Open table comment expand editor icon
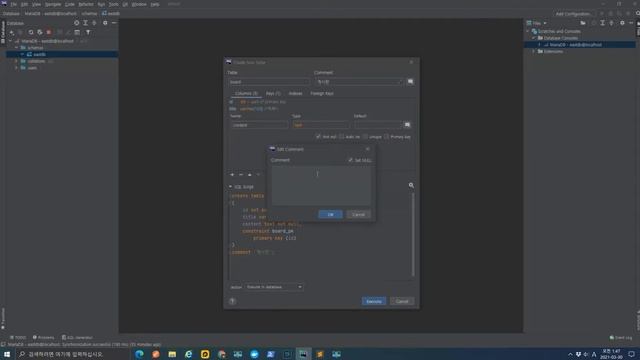640x360 pixels. tap(410, 82)
